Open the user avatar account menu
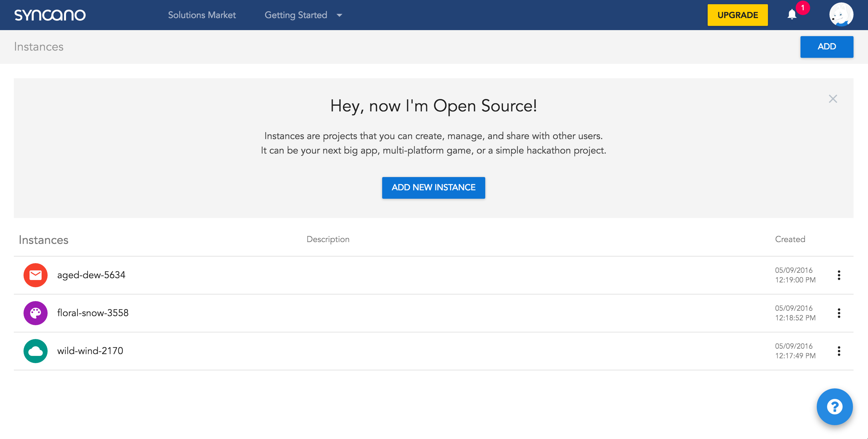 pyautogui.click(x=841, y=15)
